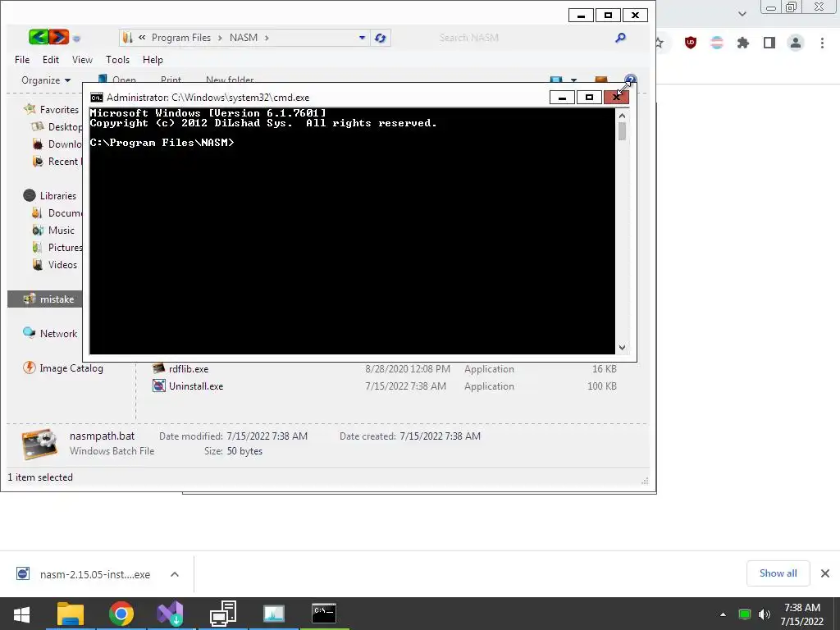840x630 pixels.
Task: Open the resource monitor taskbar icon
Action: tap(274, 614)
